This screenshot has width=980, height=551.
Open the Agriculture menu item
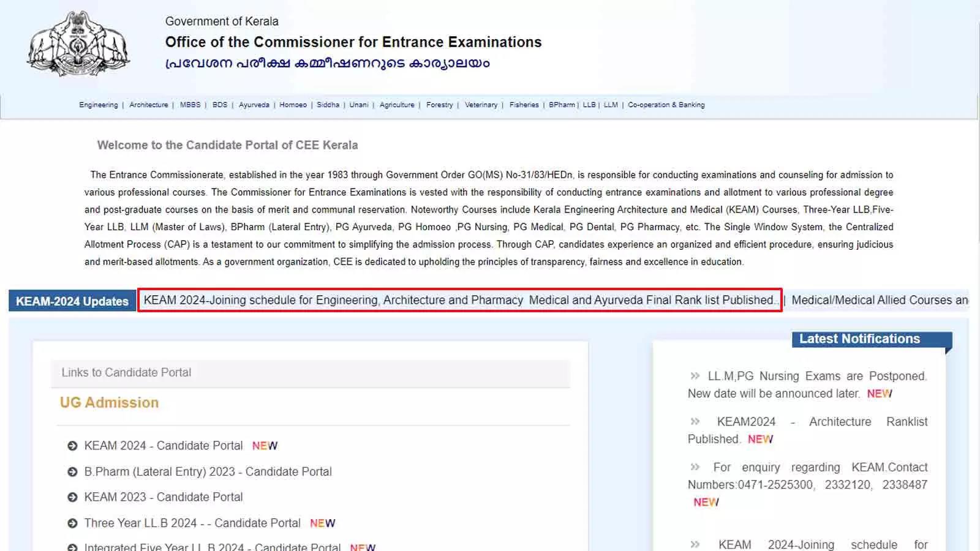[x=397, y=105]
